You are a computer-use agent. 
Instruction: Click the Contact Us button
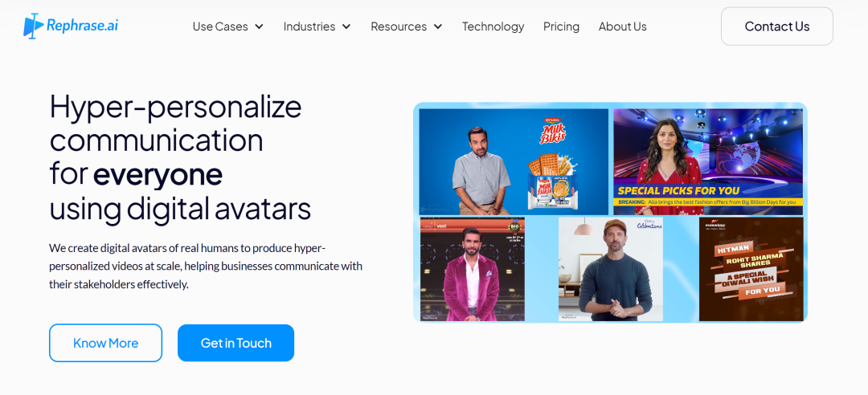click(776, 26)
